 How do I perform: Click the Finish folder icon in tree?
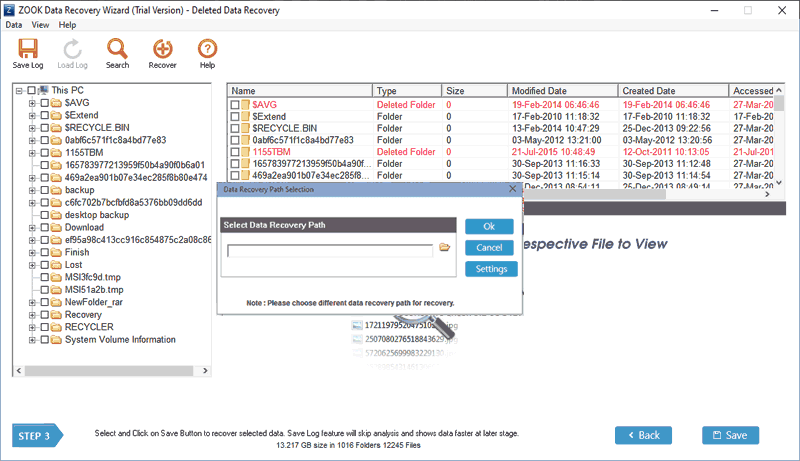tap(56, 252)
